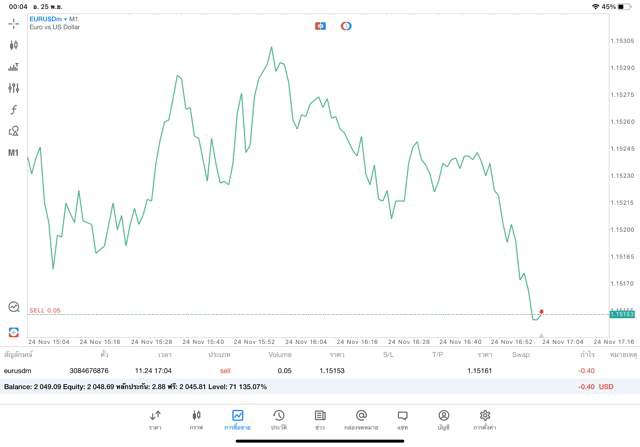
Task: Change chart type via the candlestick icon
Action: (14, 45)
